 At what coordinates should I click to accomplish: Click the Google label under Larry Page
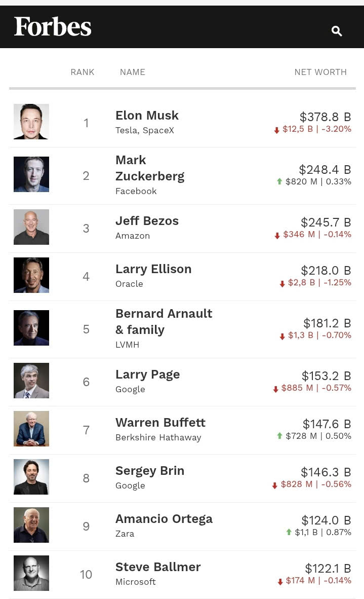coord(130,389)
